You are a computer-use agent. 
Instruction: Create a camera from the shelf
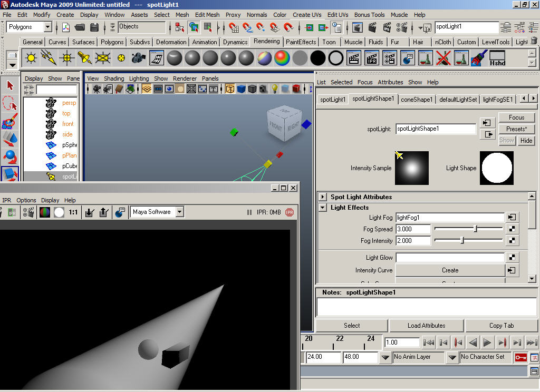coord(139,58)
